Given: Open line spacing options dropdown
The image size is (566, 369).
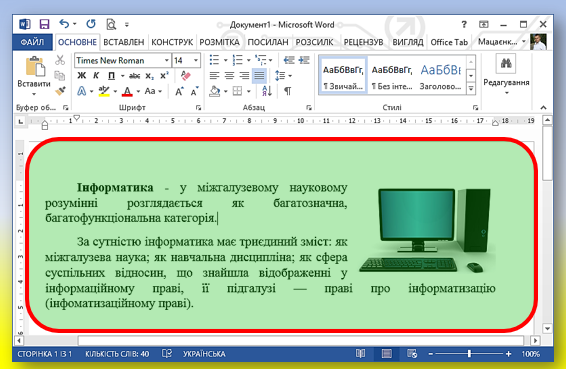Looking at the screenshot, I should click(x=290, y=76).
